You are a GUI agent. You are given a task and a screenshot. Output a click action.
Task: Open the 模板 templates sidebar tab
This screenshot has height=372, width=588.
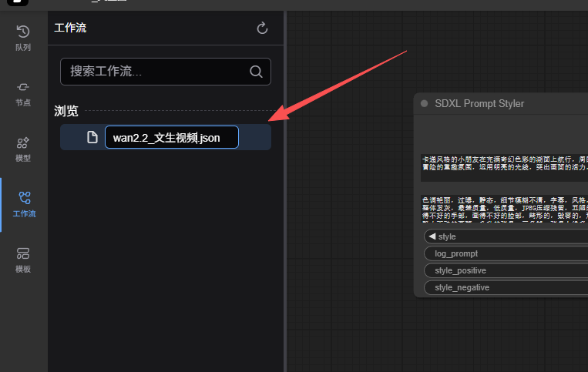(x=23, y=259)
